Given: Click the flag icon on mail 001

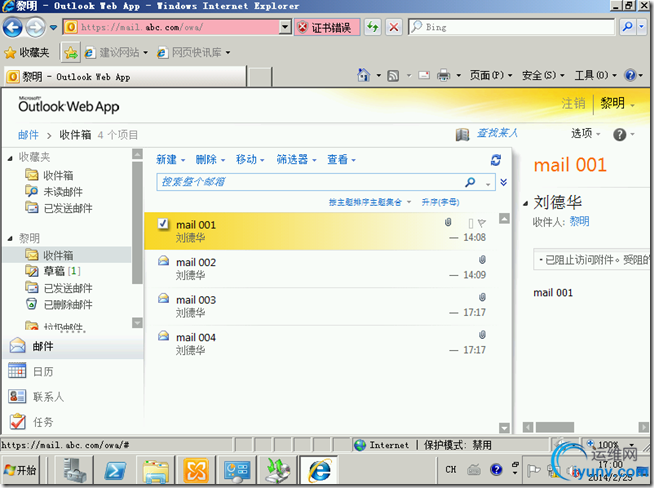Looking at the screenshot, I should (x=482, y=223).
